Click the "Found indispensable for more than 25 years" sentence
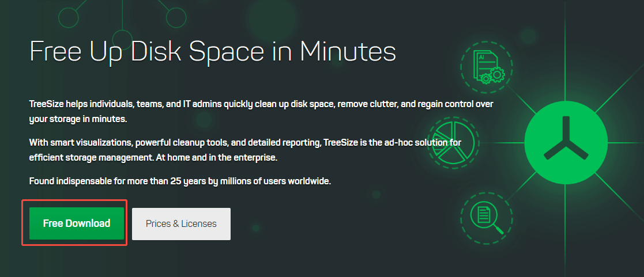 pos(180,181)
